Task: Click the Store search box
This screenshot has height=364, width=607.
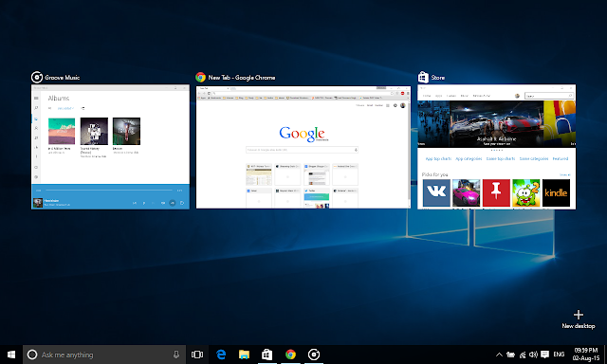Action: click(x=549, y=96)
